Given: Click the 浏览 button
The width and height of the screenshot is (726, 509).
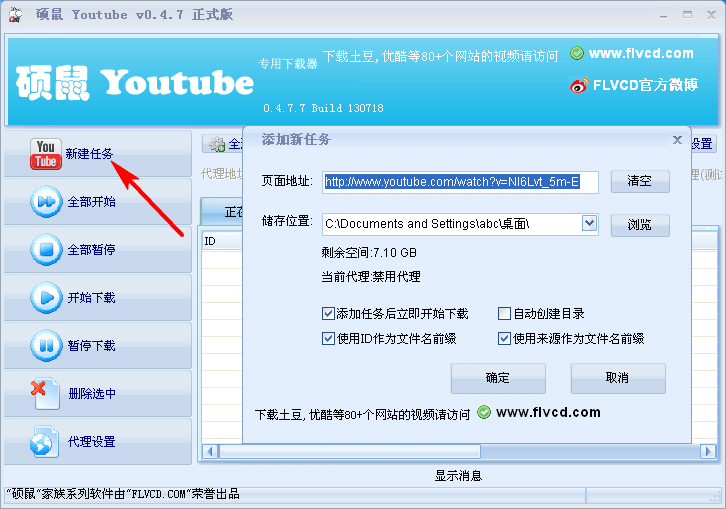Looking at the screenshot, I should [x=640, y=225].
